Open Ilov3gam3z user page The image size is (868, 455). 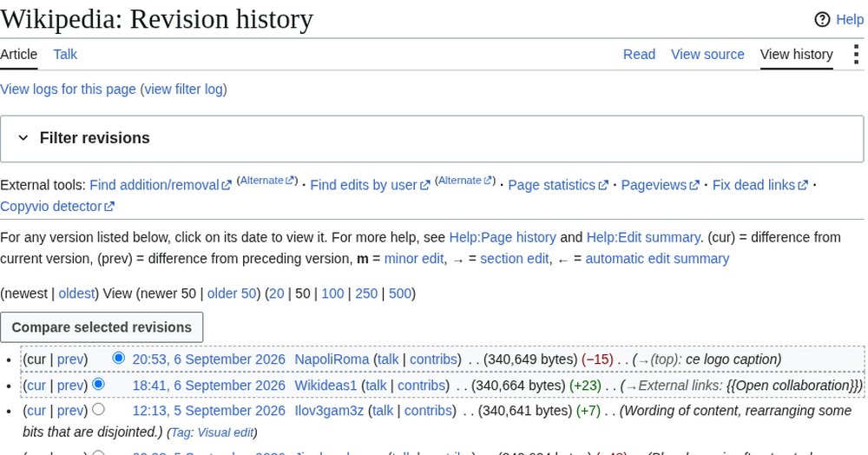coord(329,411)
